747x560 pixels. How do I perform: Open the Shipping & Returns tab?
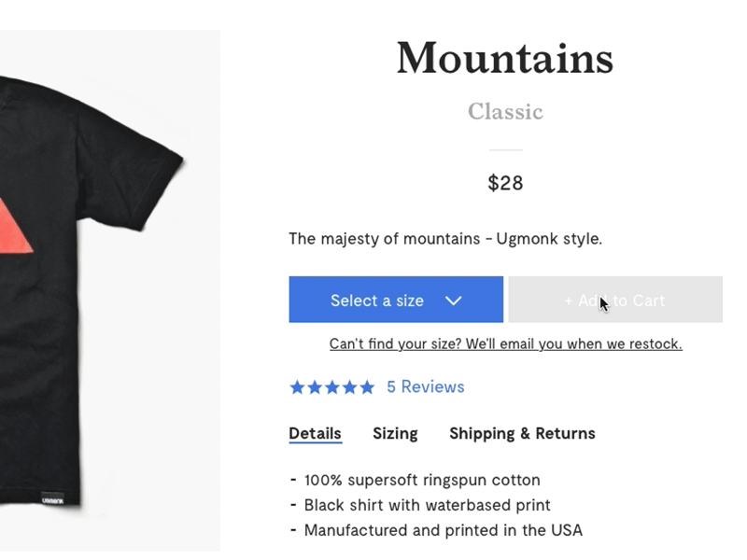[522, 433]
